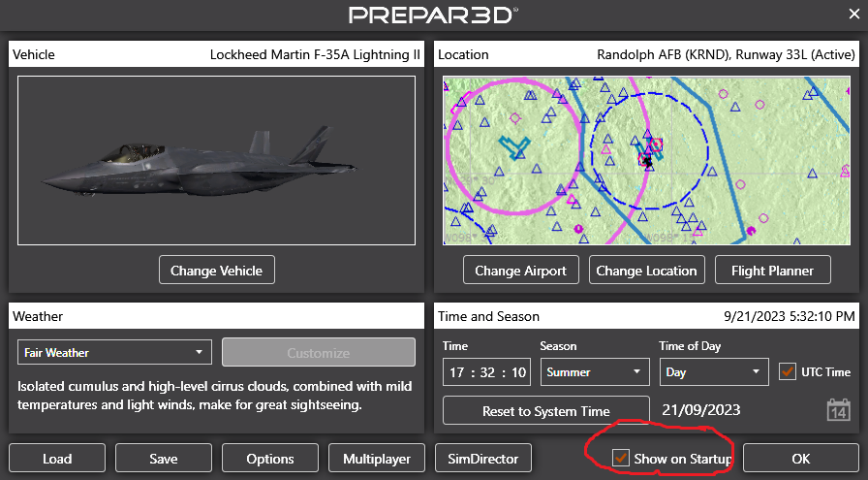Launch SimDirector
Viewport: 868px width, 480px height.
pyautogui.click(x=483, y=459)
